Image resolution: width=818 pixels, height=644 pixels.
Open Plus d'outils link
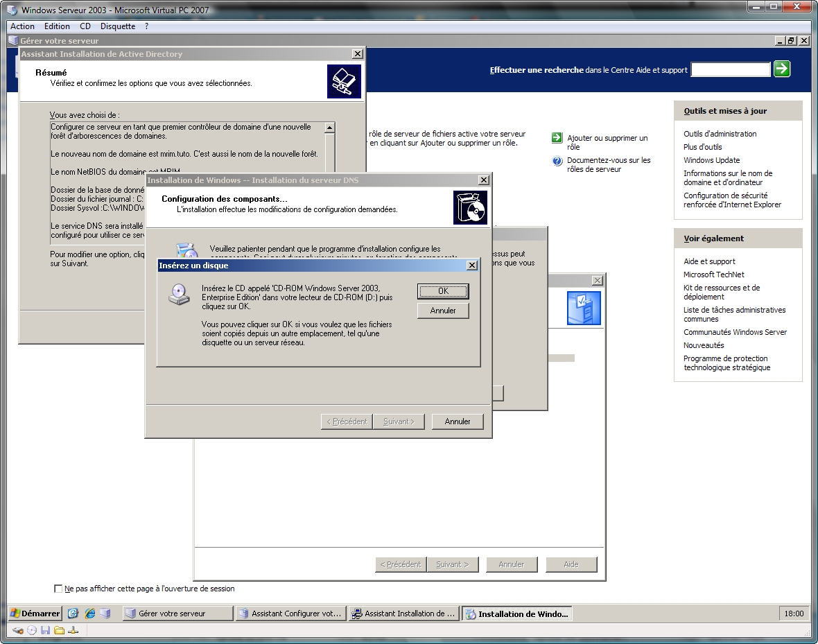[x=703, y=147]
